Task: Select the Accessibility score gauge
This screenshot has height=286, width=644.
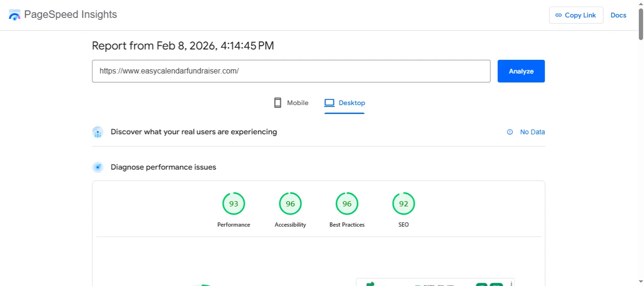Action: (x=290, y=204)
